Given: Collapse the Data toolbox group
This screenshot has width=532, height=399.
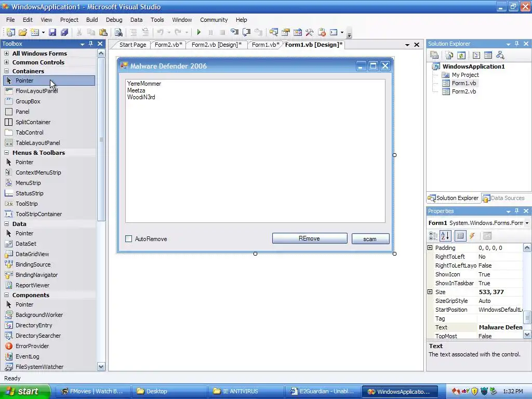Looking at the screenshot, I should click(6, 224).
